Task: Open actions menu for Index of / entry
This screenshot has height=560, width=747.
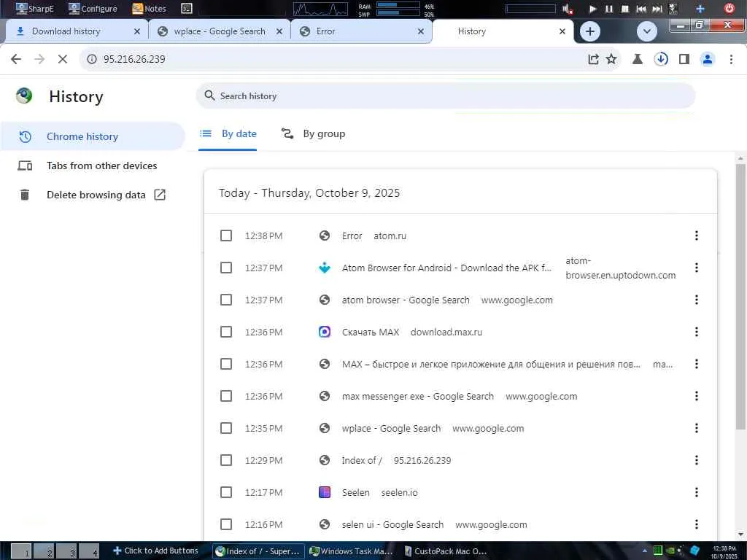Action: coord(697,461)
